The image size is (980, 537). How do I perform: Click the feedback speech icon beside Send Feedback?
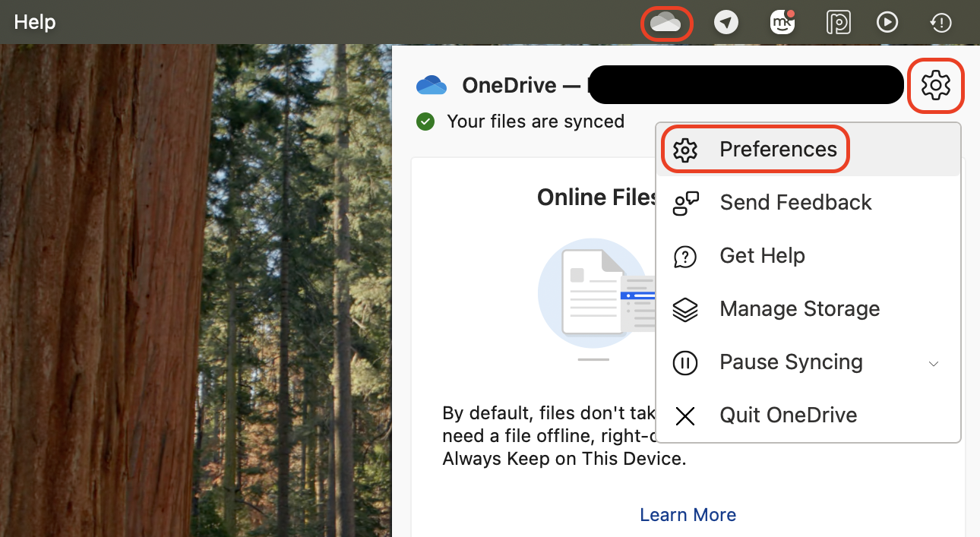(685, 203)
